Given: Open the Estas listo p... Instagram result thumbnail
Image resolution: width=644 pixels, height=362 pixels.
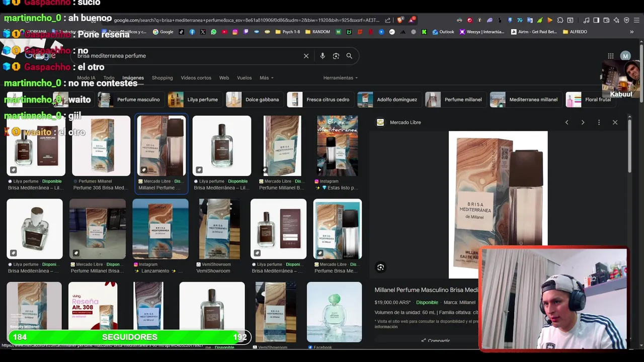Looking at the screenshot, I should point(338,146).
